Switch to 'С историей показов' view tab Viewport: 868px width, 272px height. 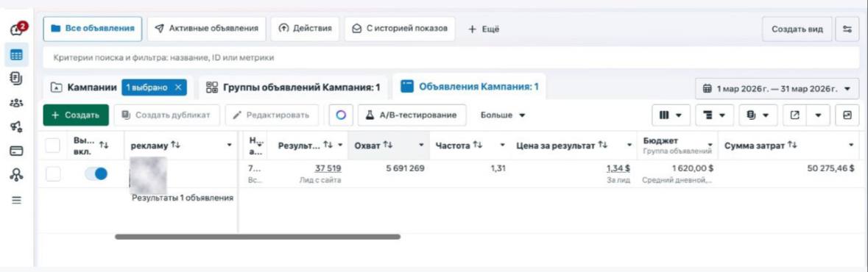(400, 29)
